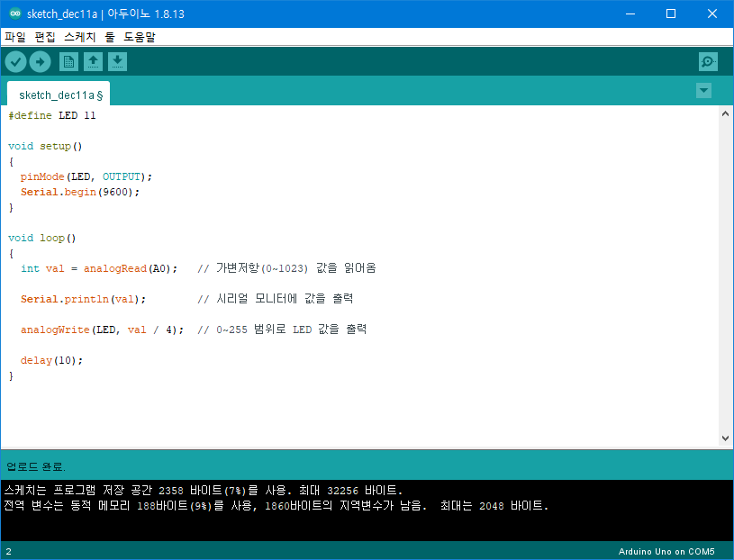Open a sketch with the Open icon

[x=93, y=62]
